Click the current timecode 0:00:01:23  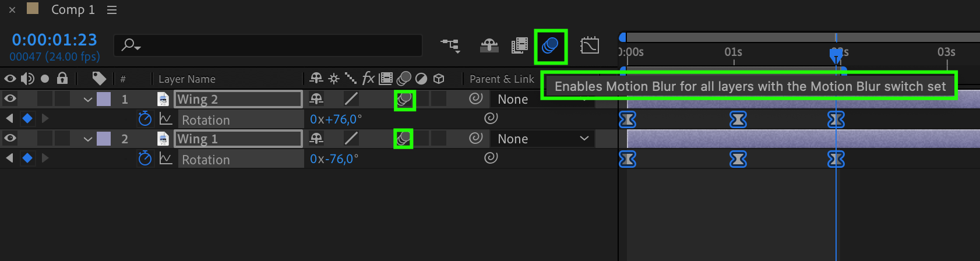55,40
